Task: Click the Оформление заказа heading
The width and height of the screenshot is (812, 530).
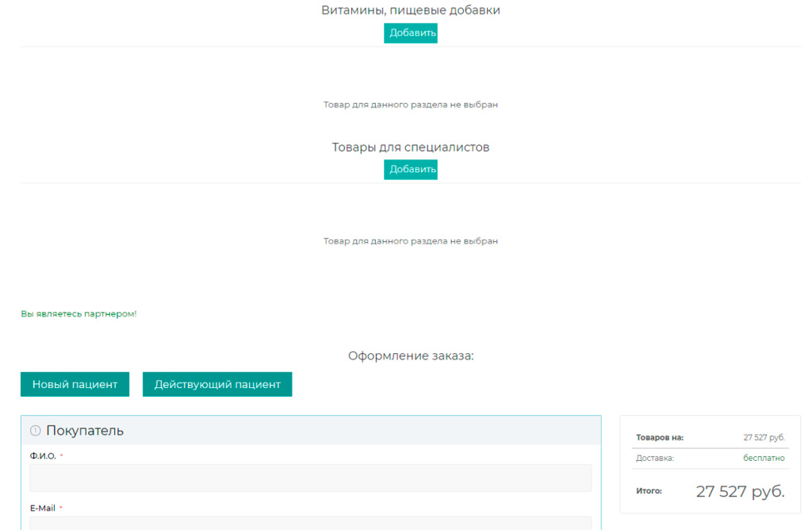Action: pos(410,355)
